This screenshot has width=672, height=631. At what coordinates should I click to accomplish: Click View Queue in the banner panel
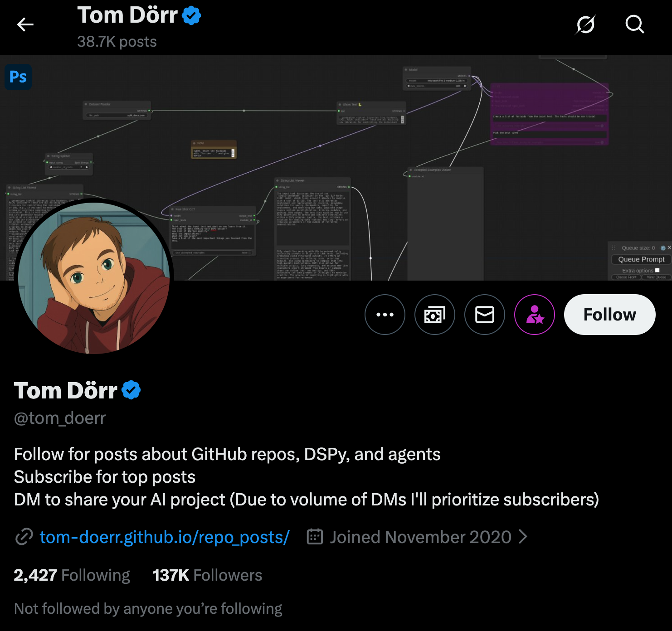click(656, 277)
